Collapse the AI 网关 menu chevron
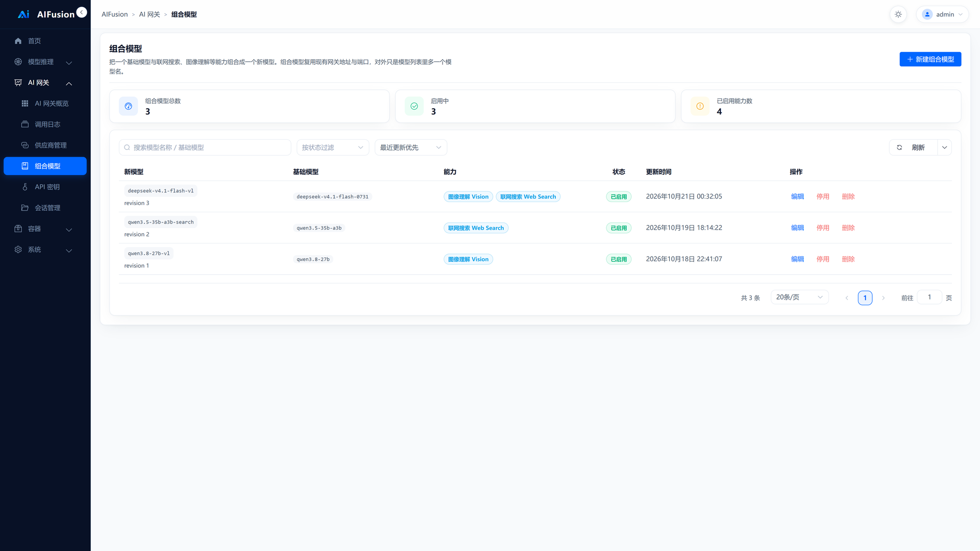980x551 pixels. 69,83
